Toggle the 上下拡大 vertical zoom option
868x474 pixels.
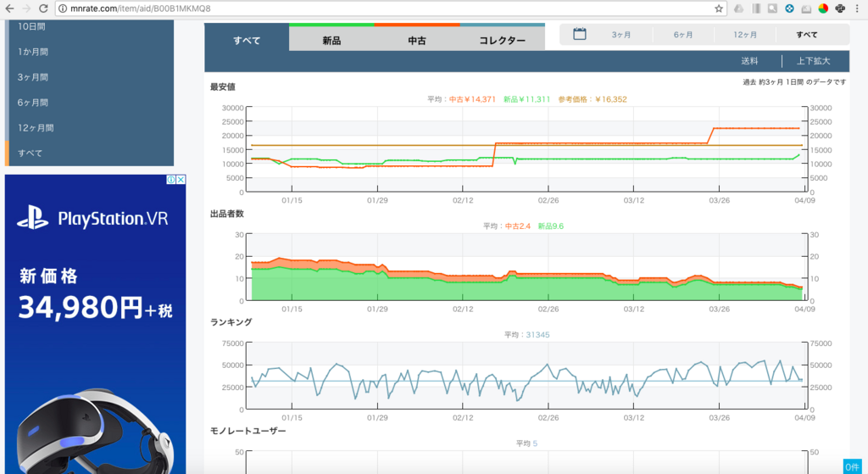pos(813,61)
